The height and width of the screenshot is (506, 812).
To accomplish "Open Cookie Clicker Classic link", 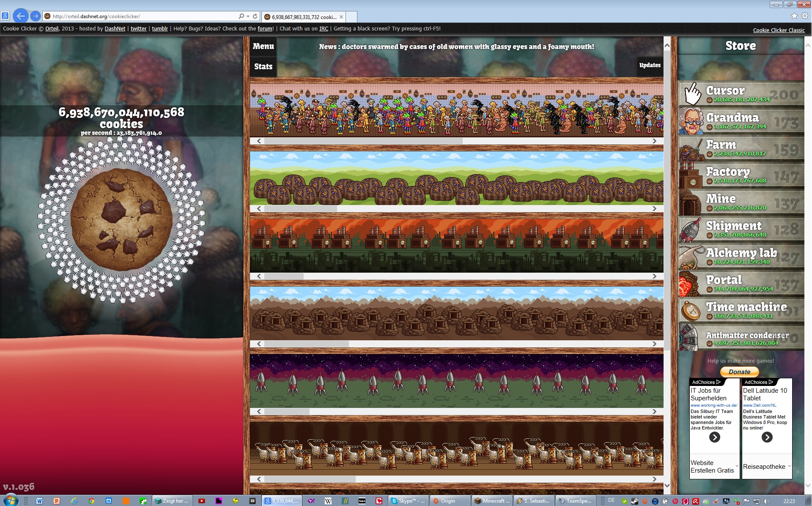I will tap(779, 30).
